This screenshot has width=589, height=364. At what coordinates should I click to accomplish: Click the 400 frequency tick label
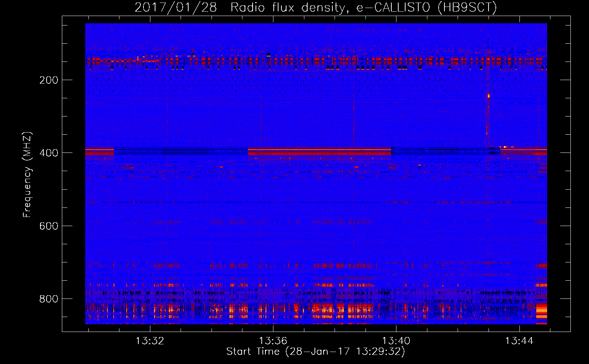(x=49, y=153)
